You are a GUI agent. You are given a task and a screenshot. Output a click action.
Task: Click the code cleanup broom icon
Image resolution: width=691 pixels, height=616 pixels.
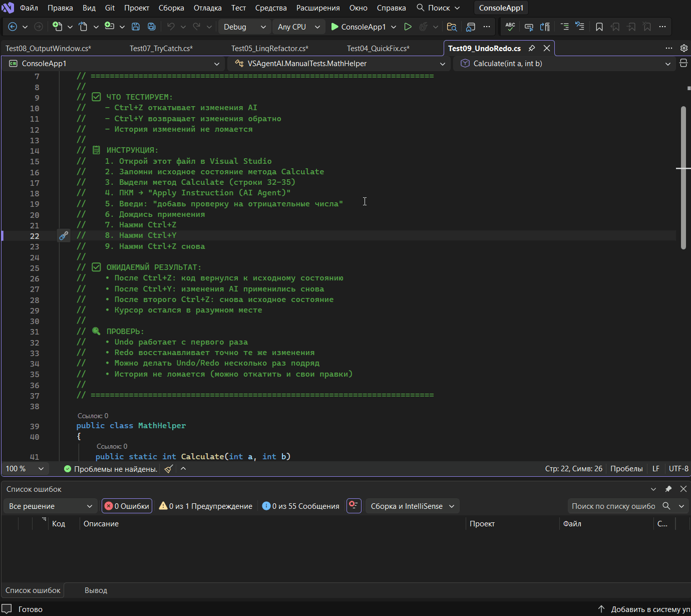tap(169, 469)
